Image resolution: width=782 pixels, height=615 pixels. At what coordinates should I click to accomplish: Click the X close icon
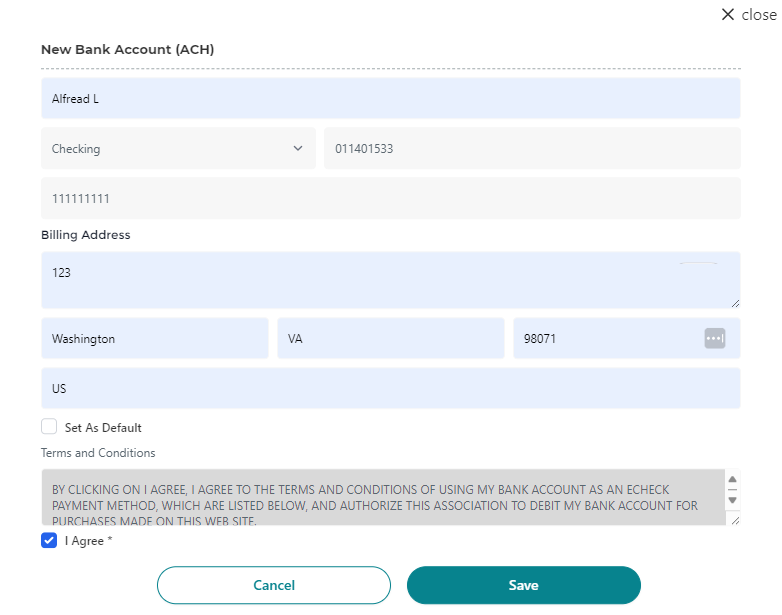pyautogui.click(x=728, y=15)
